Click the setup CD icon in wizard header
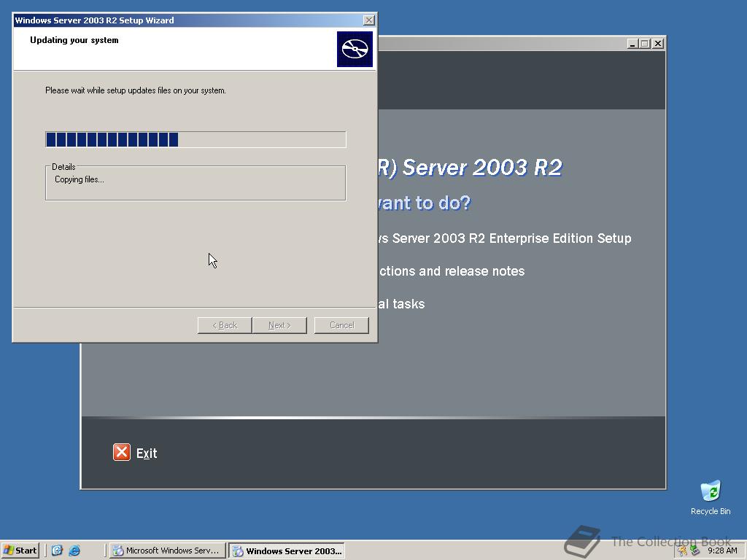Image resolution: width=747 pixels, height=560 pixels. (355, 49)
